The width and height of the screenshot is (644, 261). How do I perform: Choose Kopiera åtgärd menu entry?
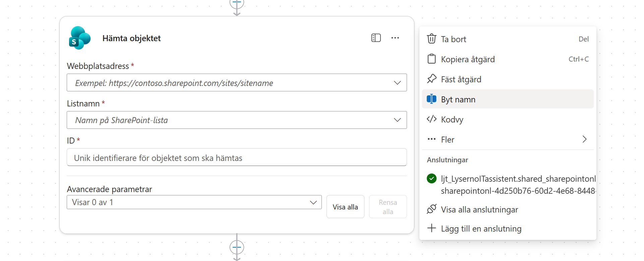click(x=508, y=59)
